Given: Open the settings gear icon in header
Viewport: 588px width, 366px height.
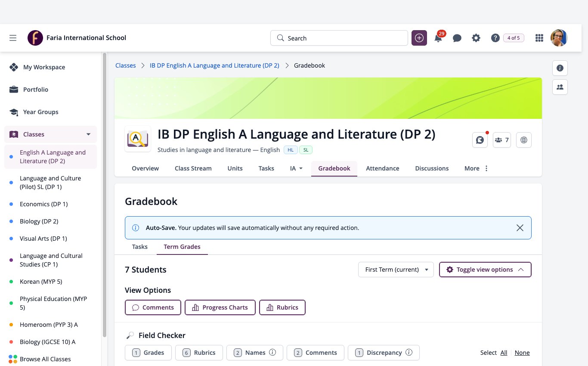Looking at the screenshot, I should [x=476, y=38].
